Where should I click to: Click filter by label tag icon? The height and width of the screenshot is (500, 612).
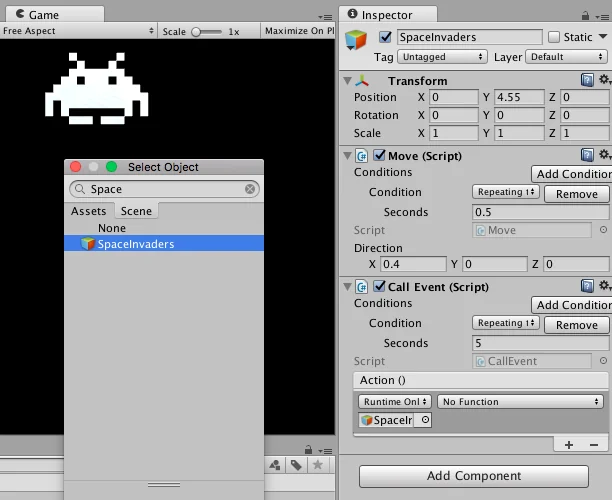pyautogui.click(x=296, y=465)
